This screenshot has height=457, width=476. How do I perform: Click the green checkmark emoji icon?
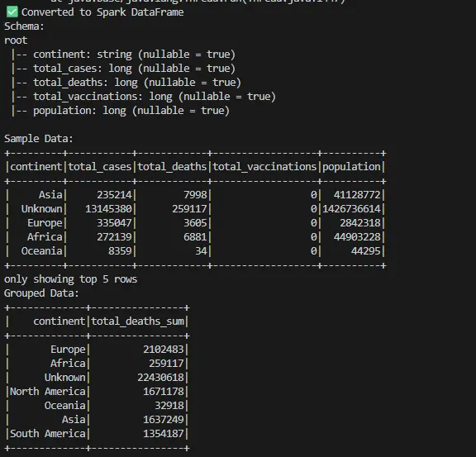[x=12, y=12]
